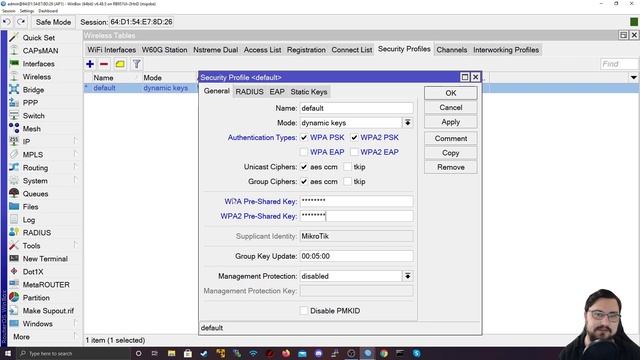
Task: Enable Unicast Ciphers tkip checkbox
Action: tap(347, 167)
